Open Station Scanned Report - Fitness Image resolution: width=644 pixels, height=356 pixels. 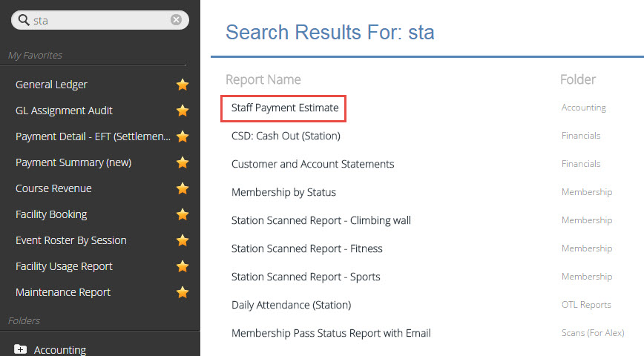point(307,249)
